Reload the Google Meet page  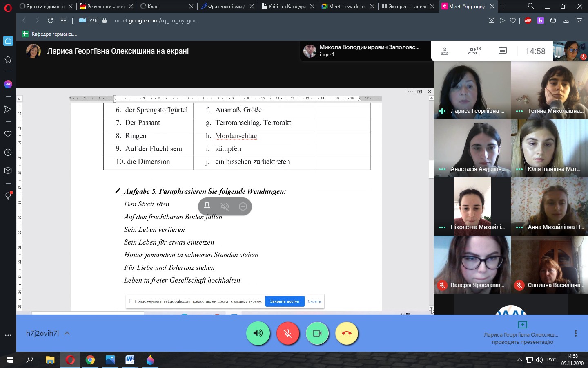click(x=51, y=20)
